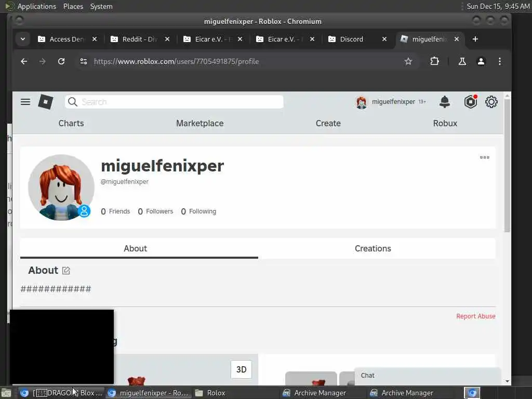Go back to previous page in Chromium
The width and height of the screenshot is (532, 399).
click(24, 61)
